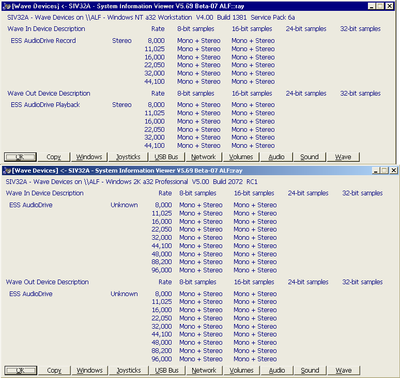Click Copy button in Windows 2K window

click(x=54, y=370)
